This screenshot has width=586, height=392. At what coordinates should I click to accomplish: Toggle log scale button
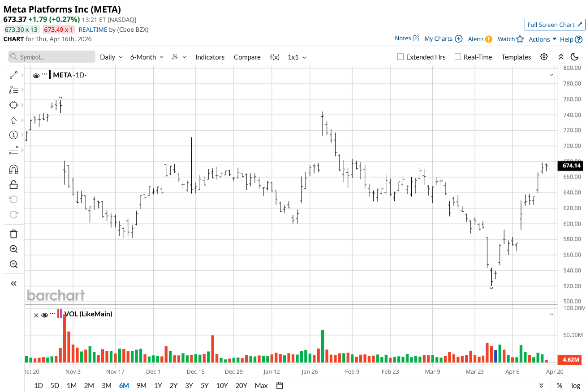coord(576,386)
